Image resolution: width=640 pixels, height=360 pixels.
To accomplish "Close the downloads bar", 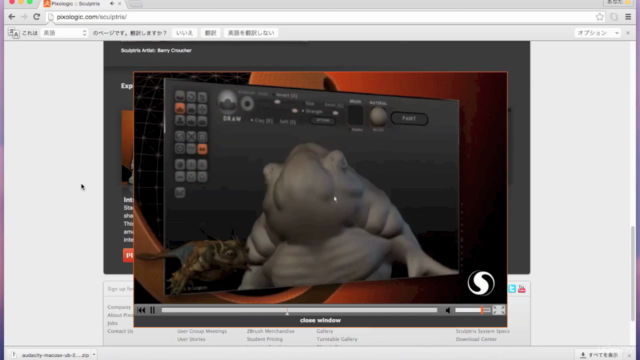I will (629, 356).
